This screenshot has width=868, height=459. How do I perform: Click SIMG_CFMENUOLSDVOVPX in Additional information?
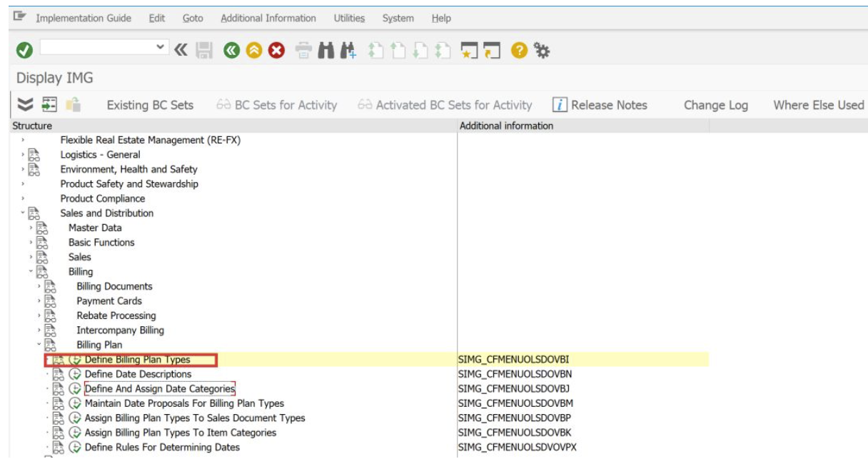517,448
